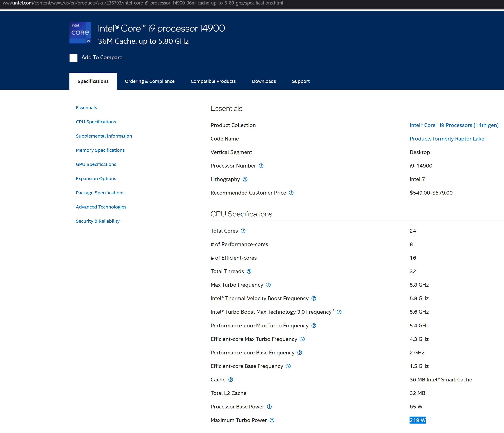Click help icon for Thermal Velocity Boost Frequency

tap(314, 298)
